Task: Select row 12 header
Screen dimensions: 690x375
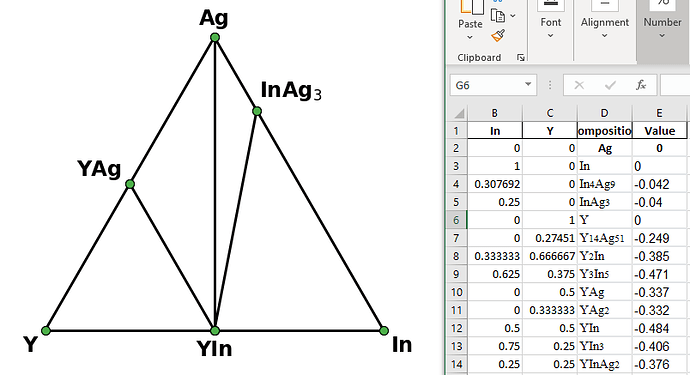Action: coord(456,328)
